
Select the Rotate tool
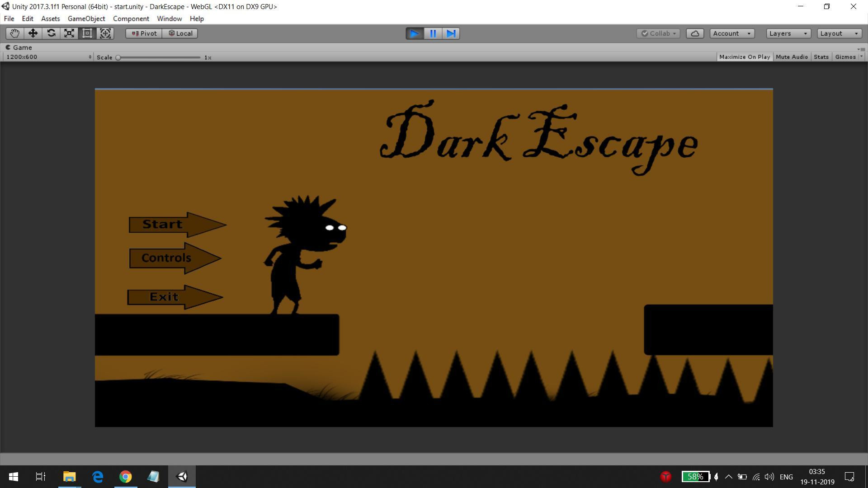[x=51, y=33]
